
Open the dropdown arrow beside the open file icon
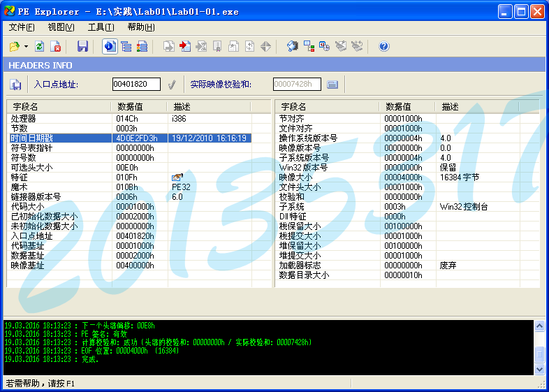coord(26,46)
